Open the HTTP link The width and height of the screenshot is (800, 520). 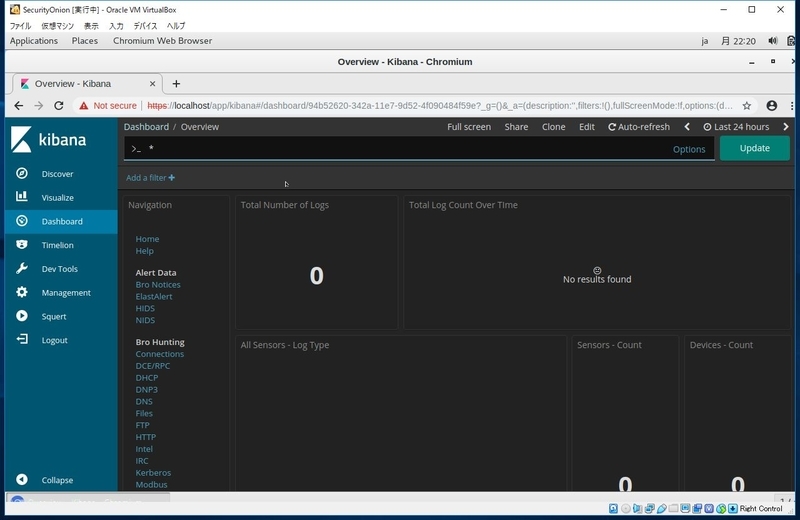coord(145,437)
